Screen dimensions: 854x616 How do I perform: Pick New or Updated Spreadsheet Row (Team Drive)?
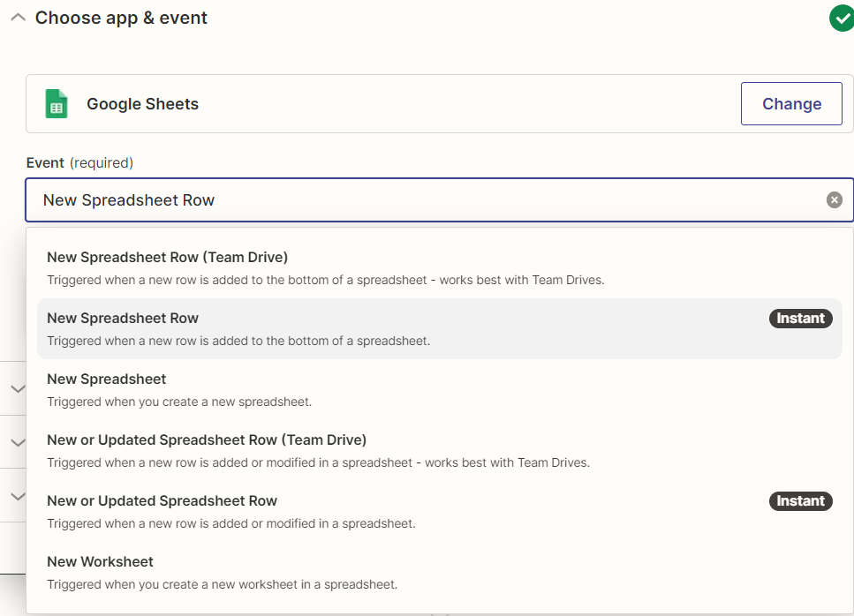coord(440,451)
